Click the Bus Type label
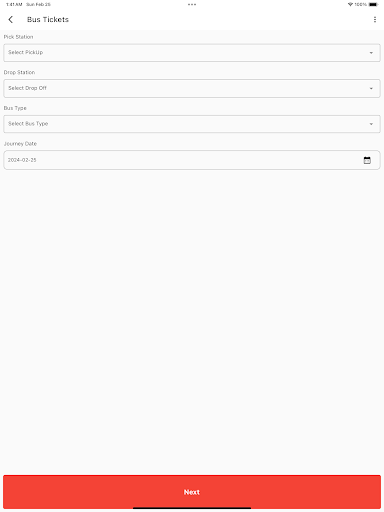384x512 pixels. 15,108
